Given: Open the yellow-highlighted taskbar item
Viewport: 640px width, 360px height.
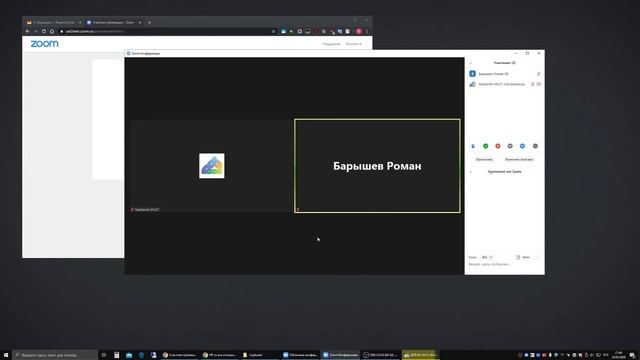Looking at the screenshot, I should pyautogui.click(x=420, y=355).
